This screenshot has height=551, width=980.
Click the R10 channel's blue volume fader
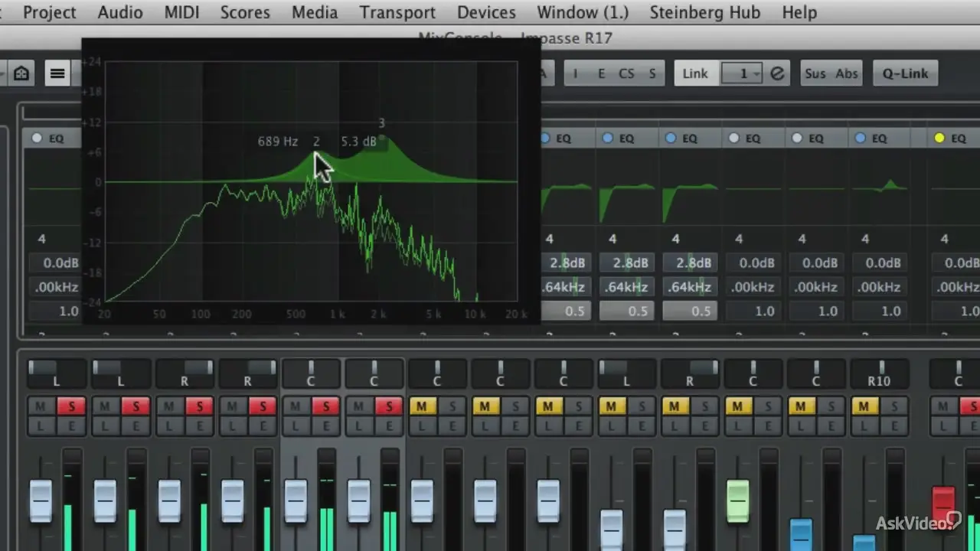[864, 542]
